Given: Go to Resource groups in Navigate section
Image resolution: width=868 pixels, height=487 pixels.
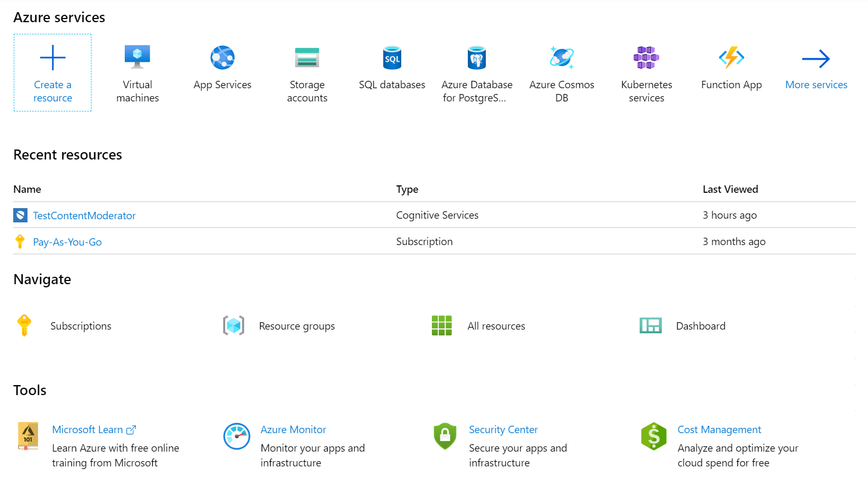Looking at the screenshot, I should 297,326.
